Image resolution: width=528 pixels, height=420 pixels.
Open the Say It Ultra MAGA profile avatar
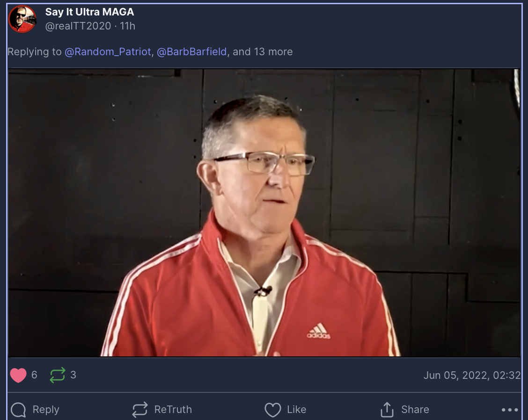pyautogui.click(x=22, y=19)
